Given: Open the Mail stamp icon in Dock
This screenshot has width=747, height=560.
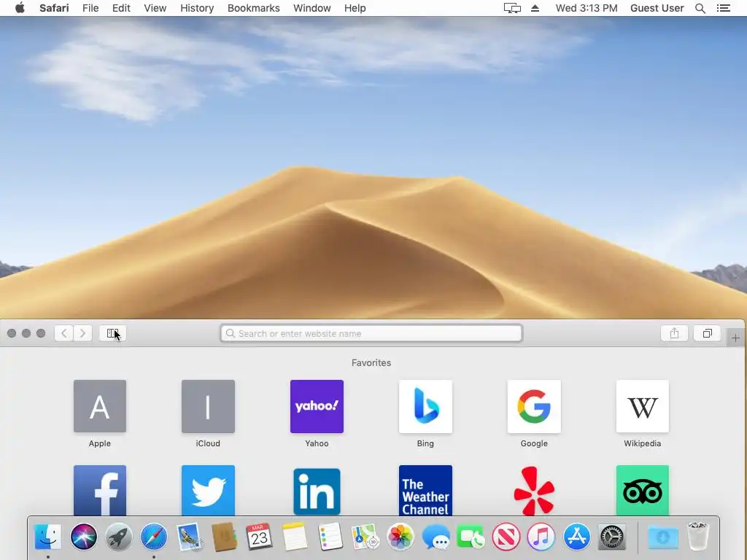Looking at the screenshot, I should pyautogui.click(x=189, y=537).
